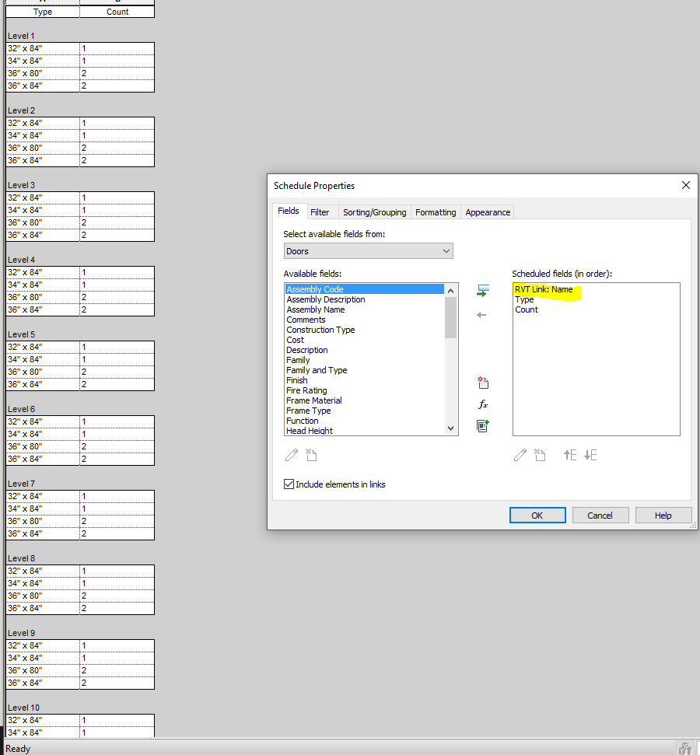
Task: Click Move parameter up icon
Action: pos(570,455)
